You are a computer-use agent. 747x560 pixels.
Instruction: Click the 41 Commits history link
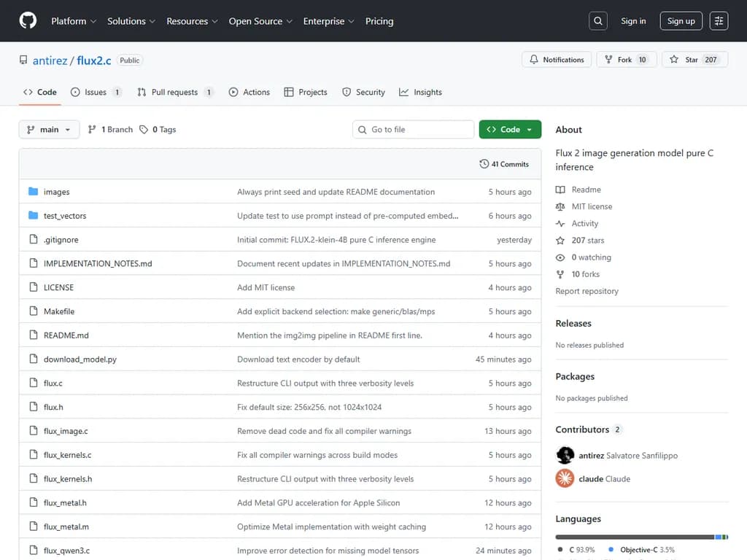point(504,164)
